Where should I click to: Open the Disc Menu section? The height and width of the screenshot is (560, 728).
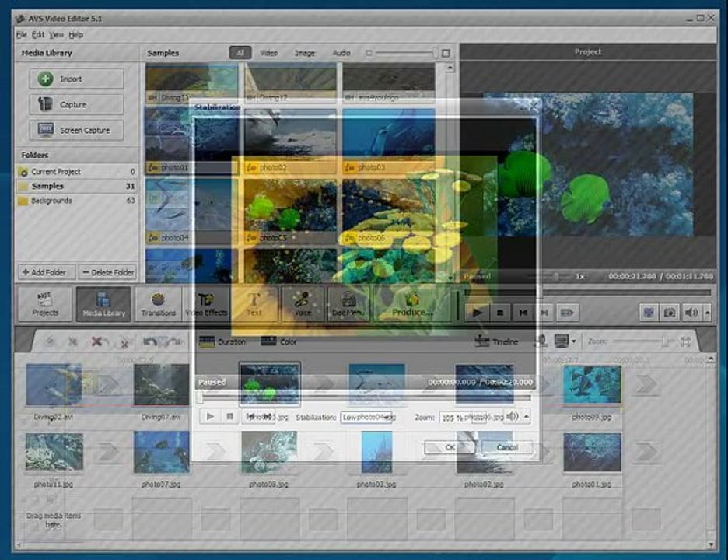coord(348,303)
